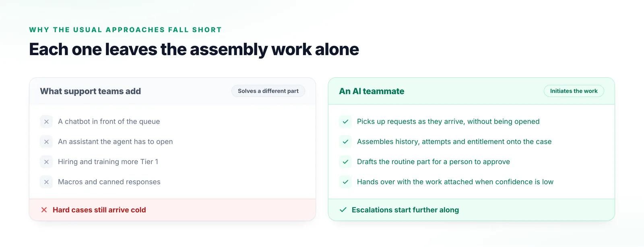Click X icon beside Hiring and training row
The height and width of the screenshot is (247, 644).
click(46, 162)
